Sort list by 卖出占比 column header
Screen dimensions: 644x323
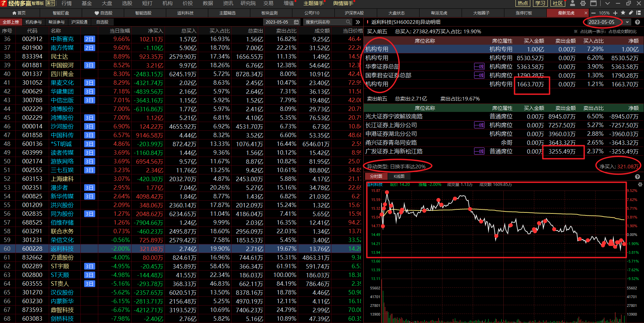[x=286, y=31]
